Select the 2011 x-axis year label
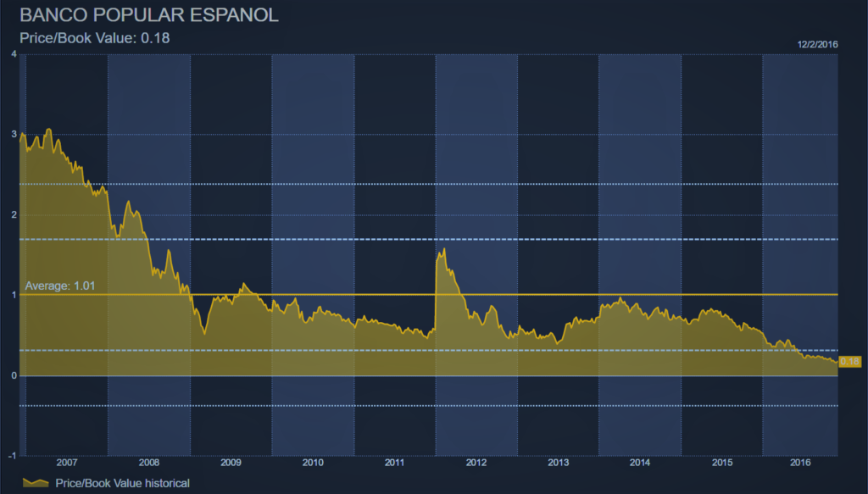The image size is (868, 494). (x=395, y=463)
